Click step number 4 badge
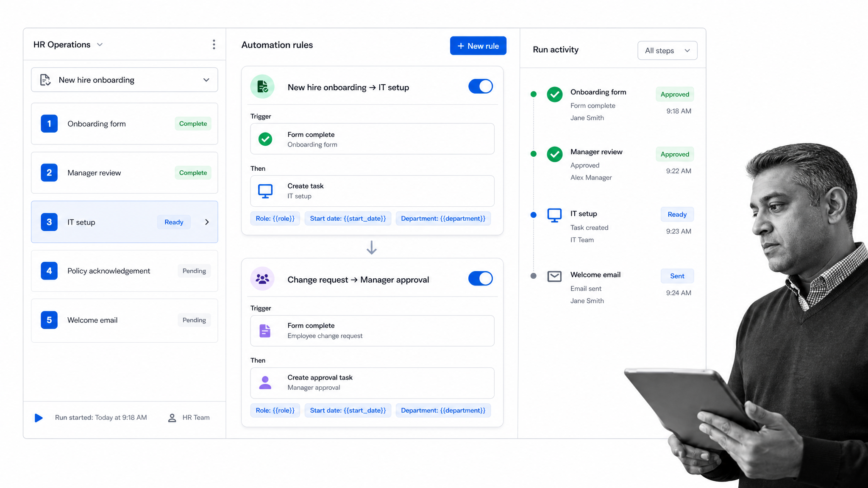This screenshot has width=868, height=488. [49, 271]
